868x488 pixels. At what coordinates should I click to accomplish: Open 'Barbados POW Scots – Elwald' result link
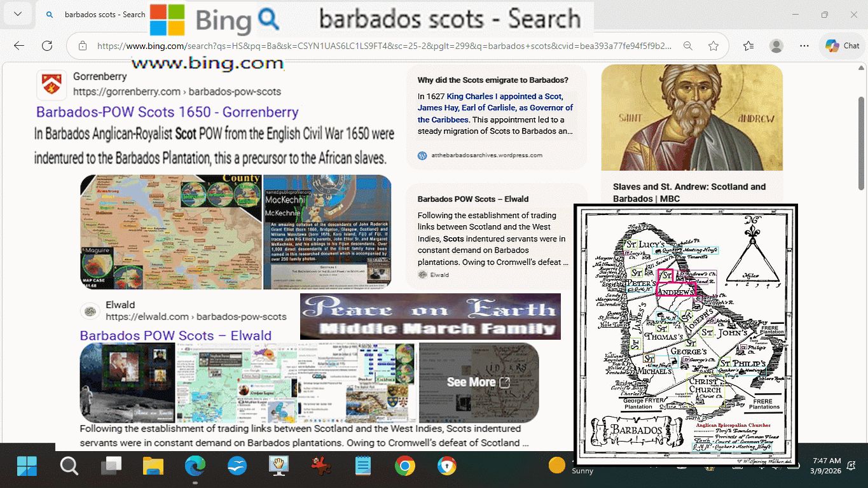point(176,336)
